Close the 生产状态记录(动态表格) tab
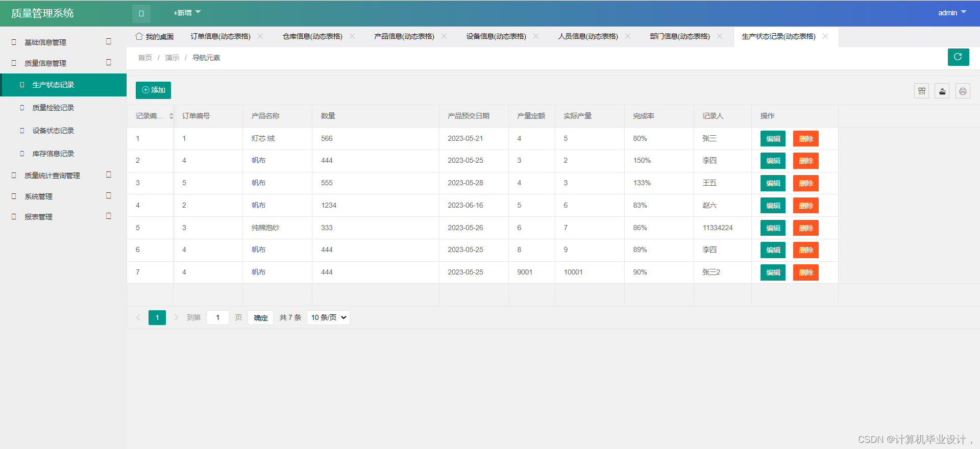This screenshot has width=980, height=449. click(825, 36)
